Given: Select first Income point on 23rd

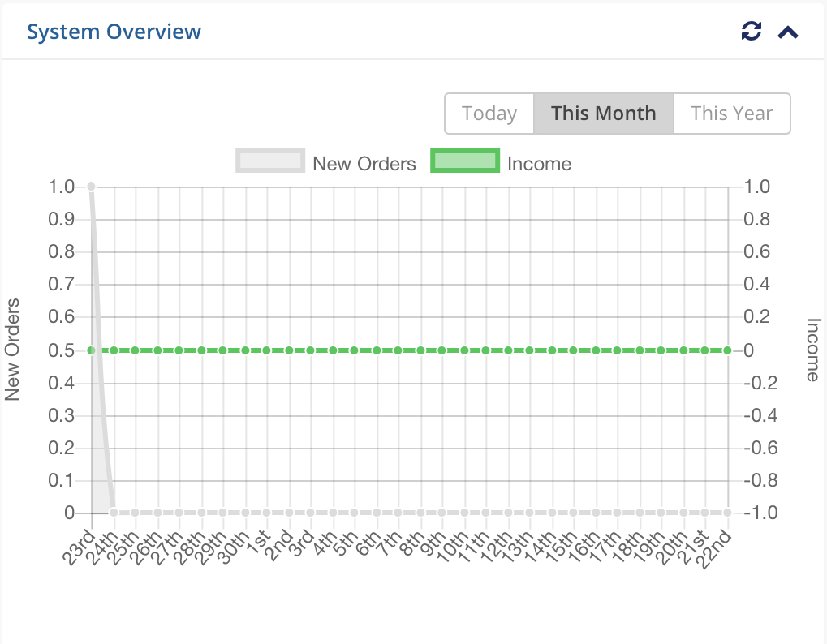Looking at the screenshot, I should (91, 350).
